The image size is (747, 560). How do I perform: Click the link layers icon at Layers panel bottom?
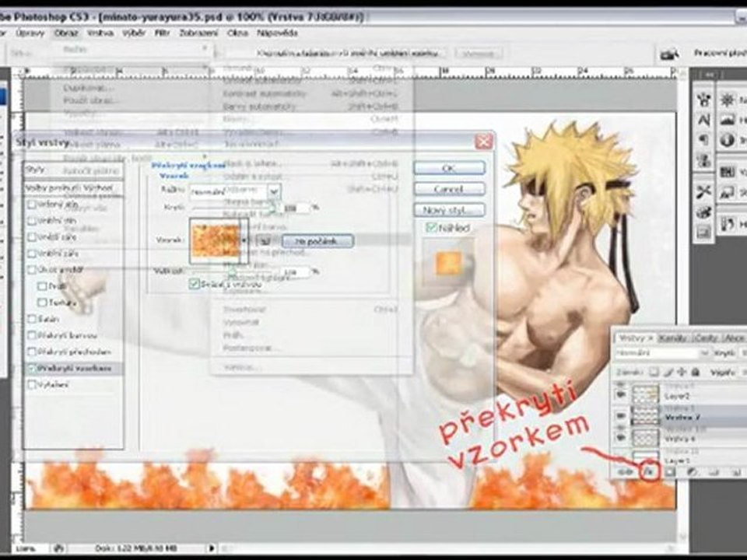[626, 471]
